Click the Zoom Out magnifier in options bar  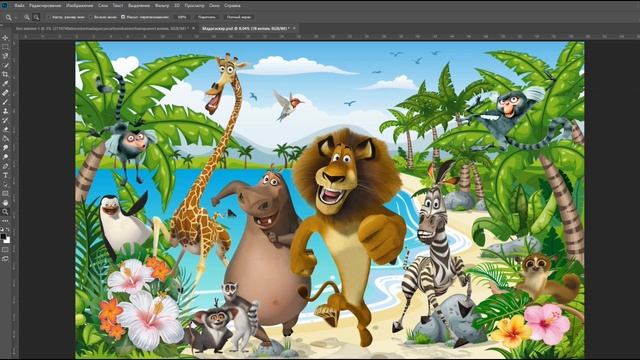pyautogui.click(x=36, y=17)
